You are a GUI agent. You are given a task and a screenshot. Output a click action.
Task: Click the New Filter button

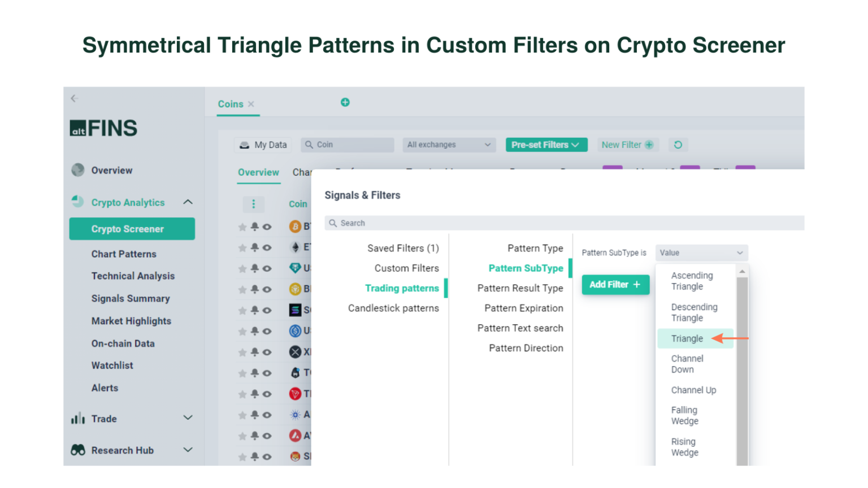click(x=627, y=145)
